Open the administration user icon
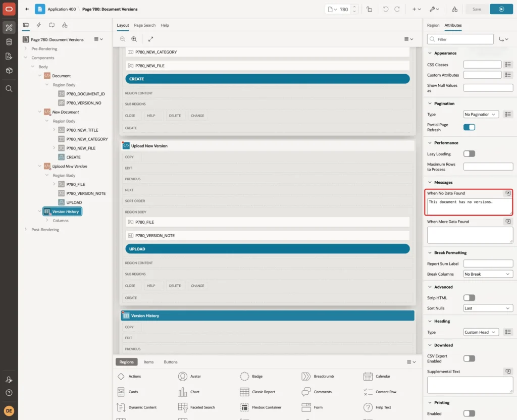Viewport: 517px width, 420px height. point(9,380)
